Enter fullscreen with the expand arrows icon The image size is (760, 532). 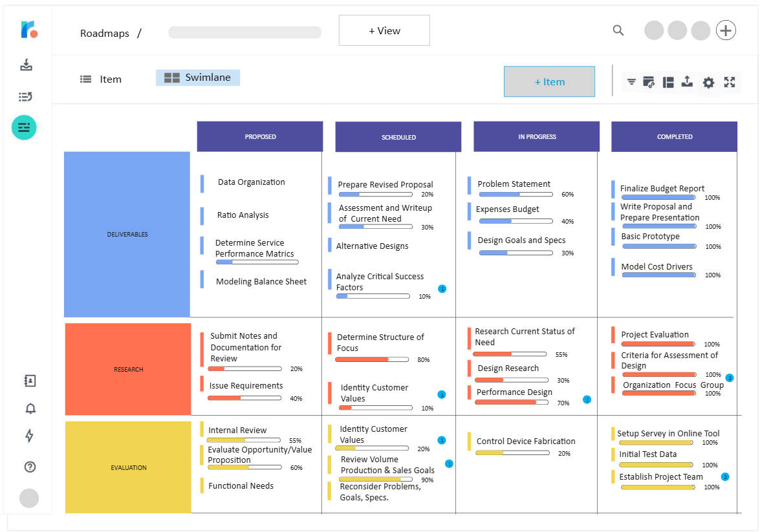click(x=730, y=82)
